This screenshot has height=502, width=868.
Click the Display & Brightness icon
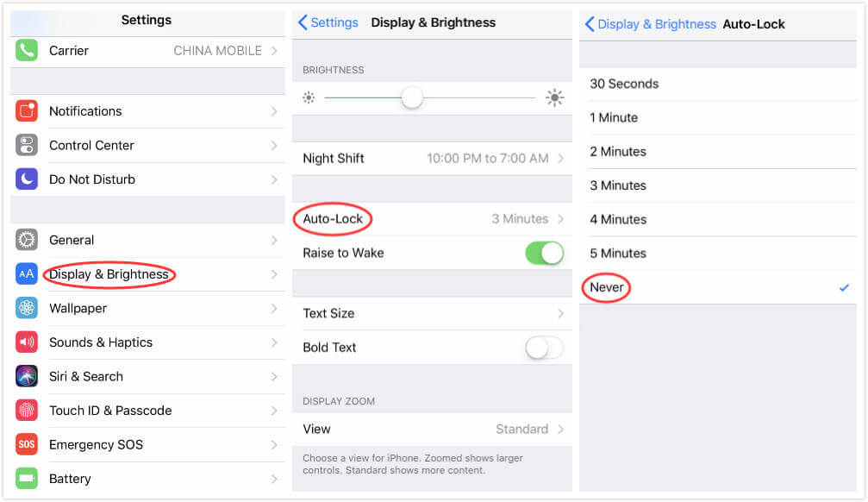tap(24, 274)
